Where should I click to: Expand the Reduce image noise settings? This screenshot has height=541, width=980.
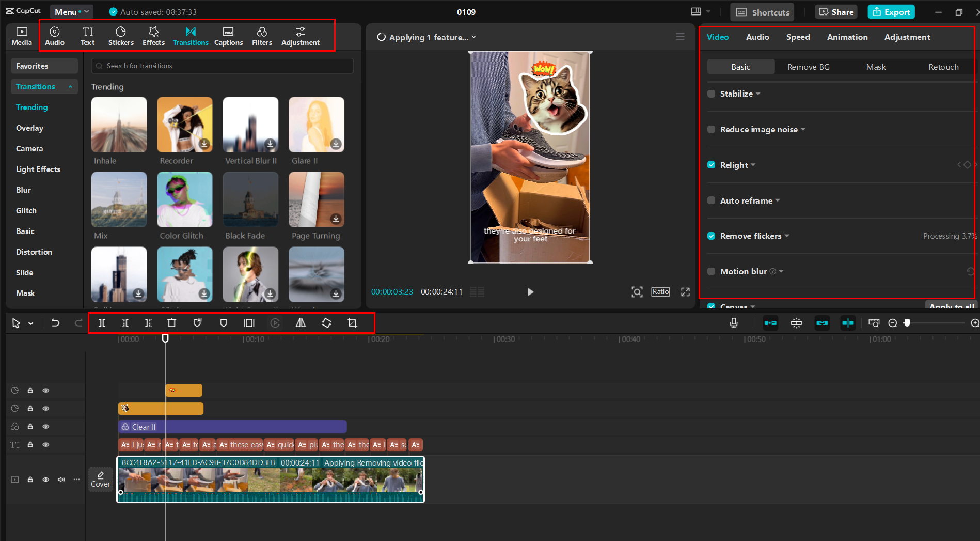[803, 129]
